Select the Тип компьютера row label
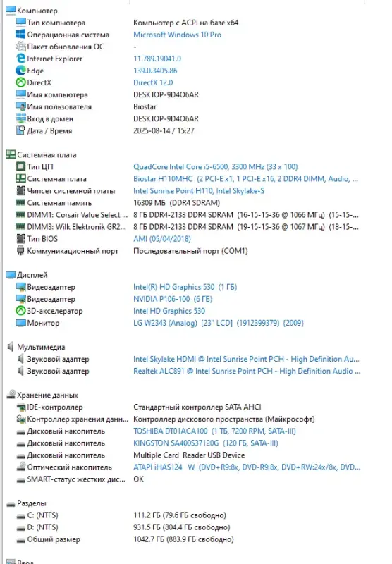The width and height of the screenshot is (392, 564). [x=56, y=23]
